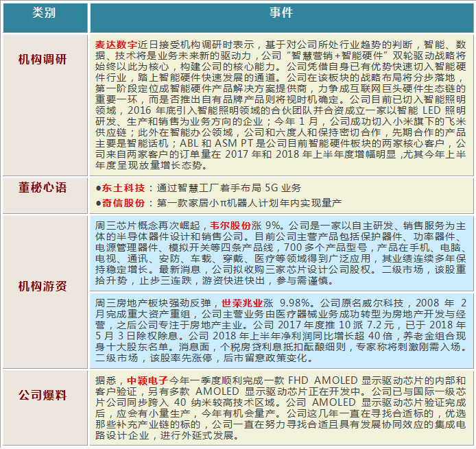The height and width of the screenshot is (449, 476).
Task: Click the 事件 column header
Action: coord(281,14)
